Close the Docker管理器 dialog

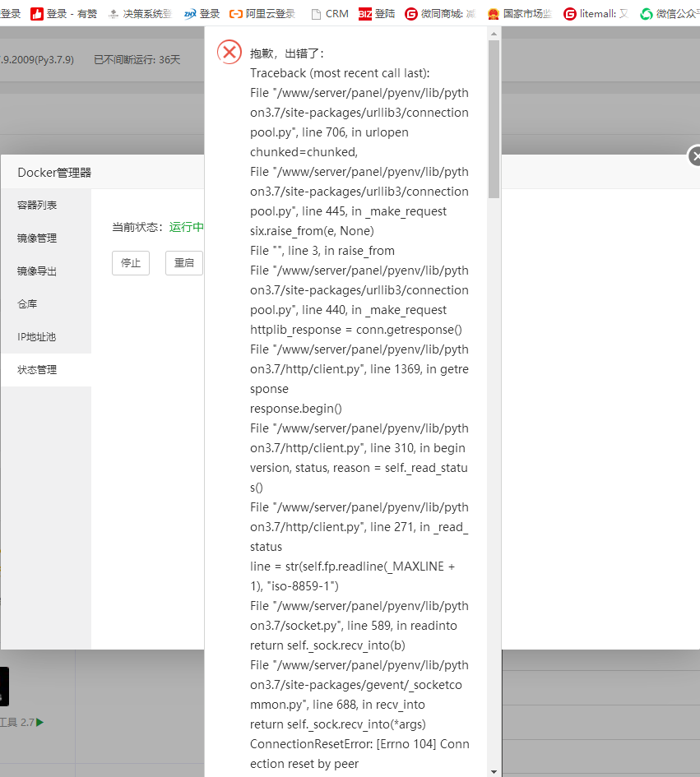pos(694,156)
